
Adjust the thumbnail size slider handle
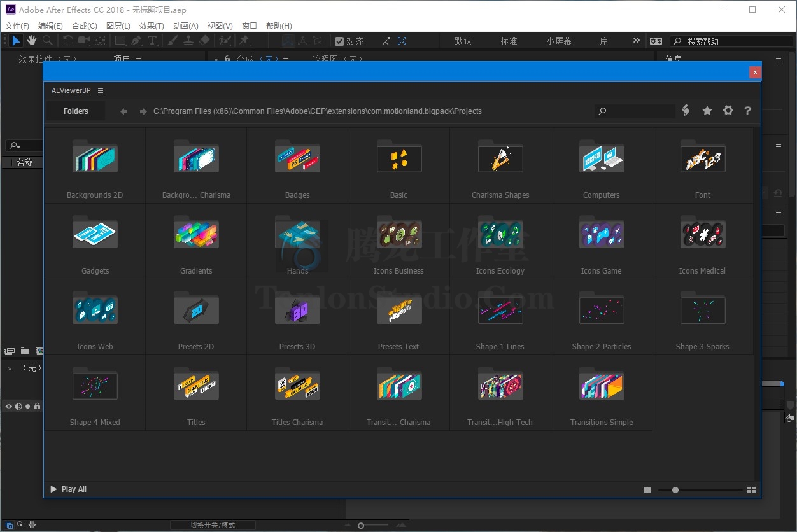tap(675, 490)
